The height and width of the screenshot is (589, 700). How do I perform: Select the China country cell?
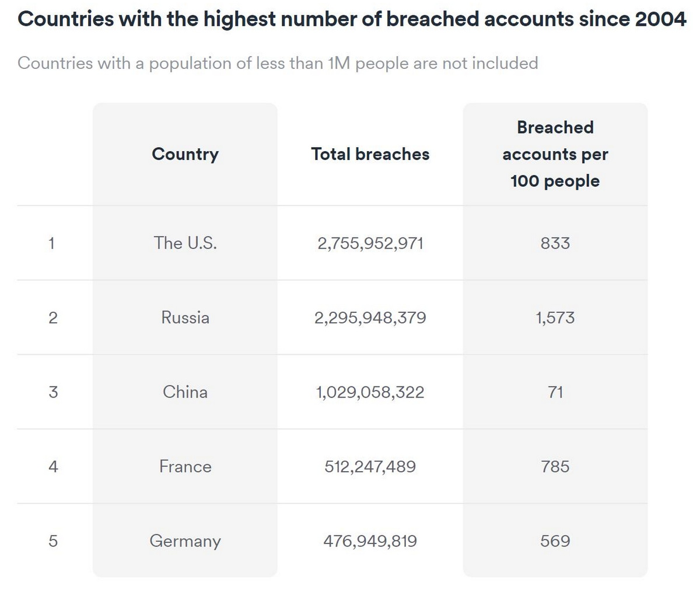(x=185, y=392)
